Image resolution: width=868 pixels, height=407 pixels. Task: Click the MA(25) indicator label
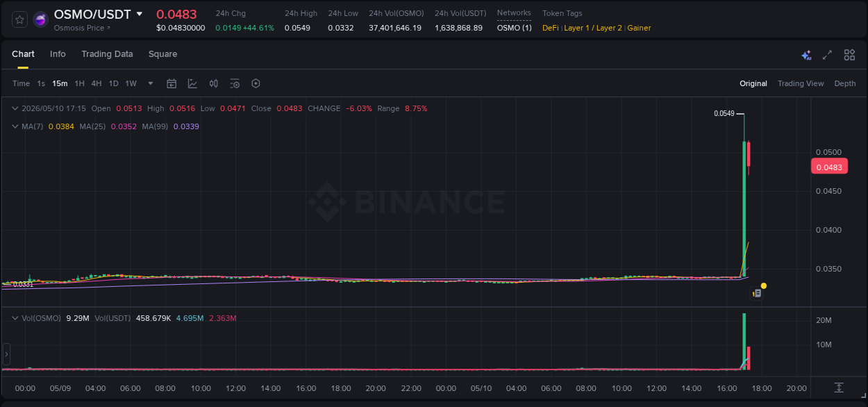[92, 126]
